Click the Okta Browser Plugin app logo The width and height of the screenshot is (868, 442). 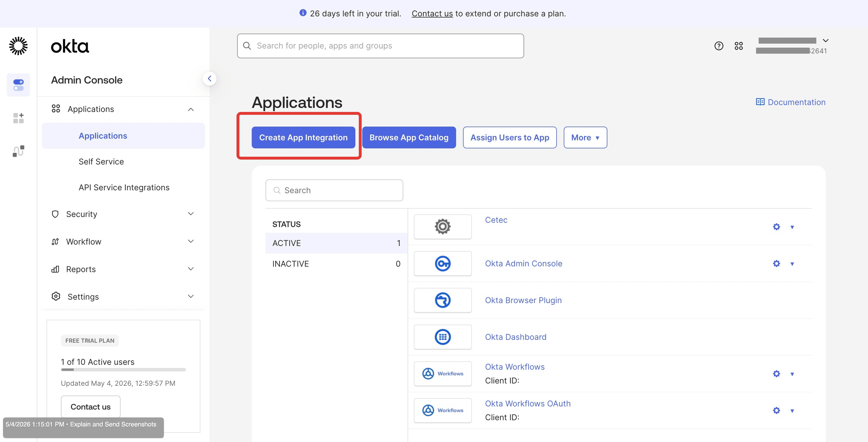(x=442, y=300)
